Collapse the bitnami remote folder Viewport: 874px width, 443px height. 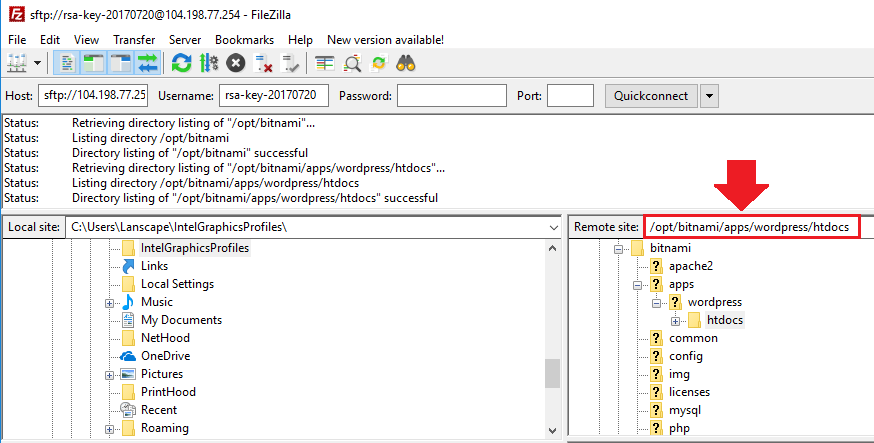(x=618, y=250)
